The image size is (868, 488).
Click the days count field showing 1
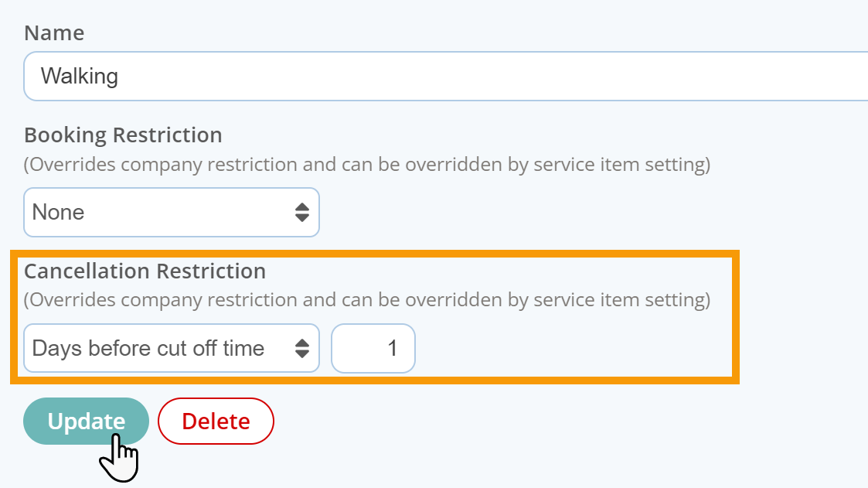pos(373,349)
